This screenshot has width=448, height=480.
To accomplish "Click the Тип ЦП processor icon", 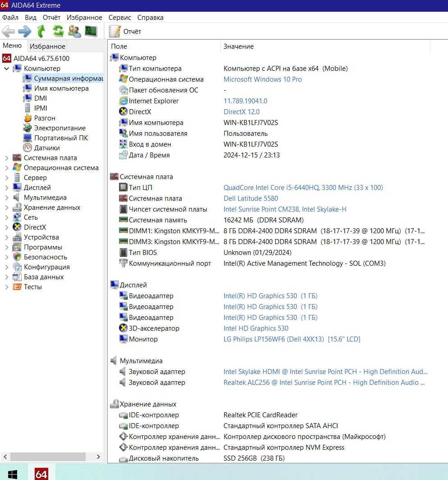I will [123, 187].
